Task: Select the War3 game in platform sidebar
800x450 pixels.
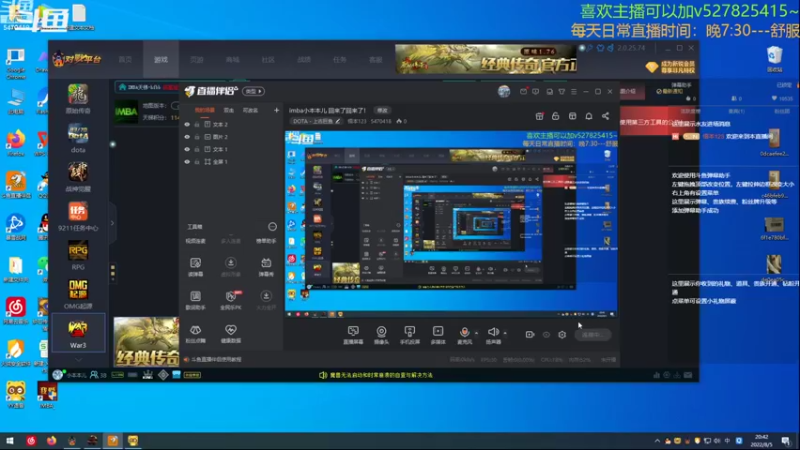Action: coord(78,334)
